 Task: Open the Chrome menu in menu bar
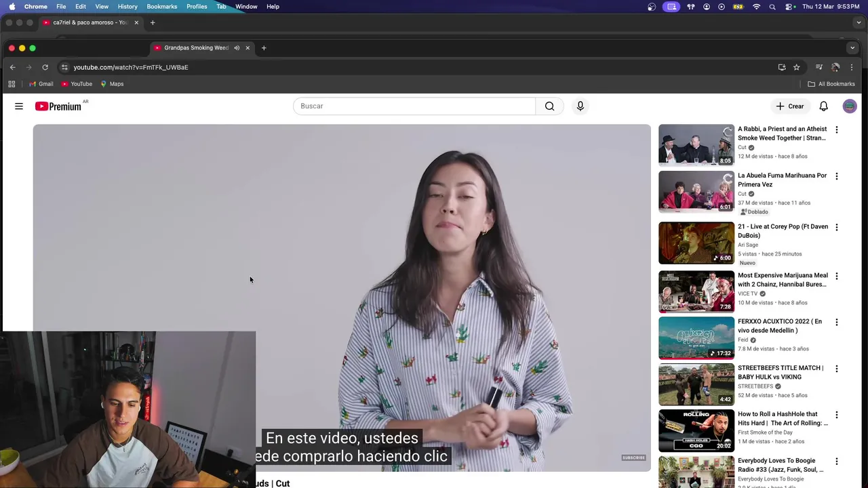point(36,7)
